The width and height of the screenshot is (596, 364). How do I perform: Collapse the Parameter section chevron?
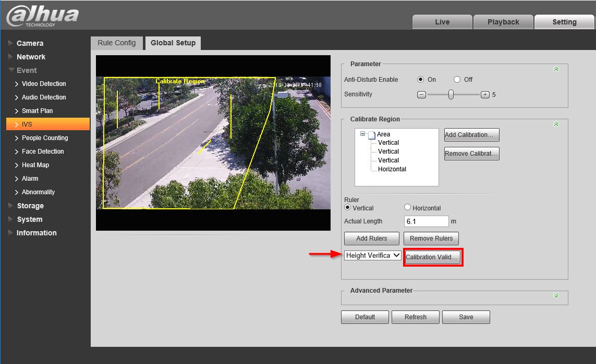[x=556, y=69]
